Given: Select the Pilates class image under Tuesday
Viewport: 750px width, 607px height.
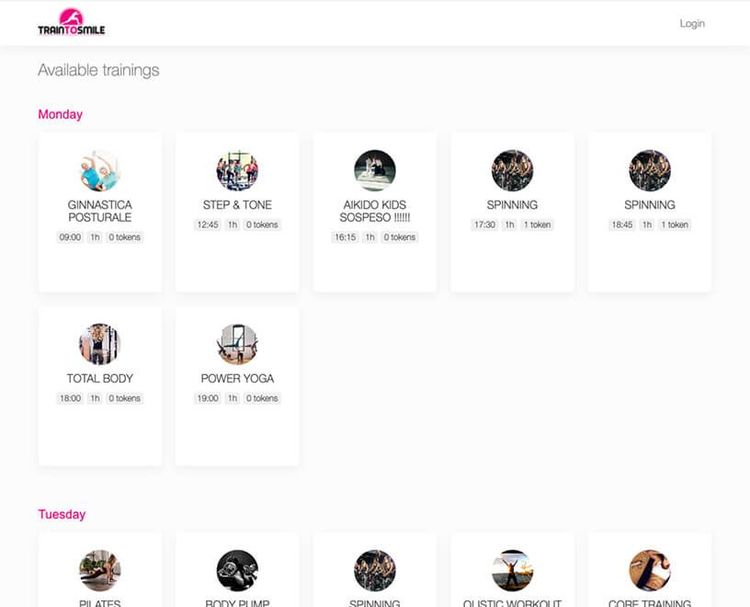Looking at the screenshot, I should 99,571.
